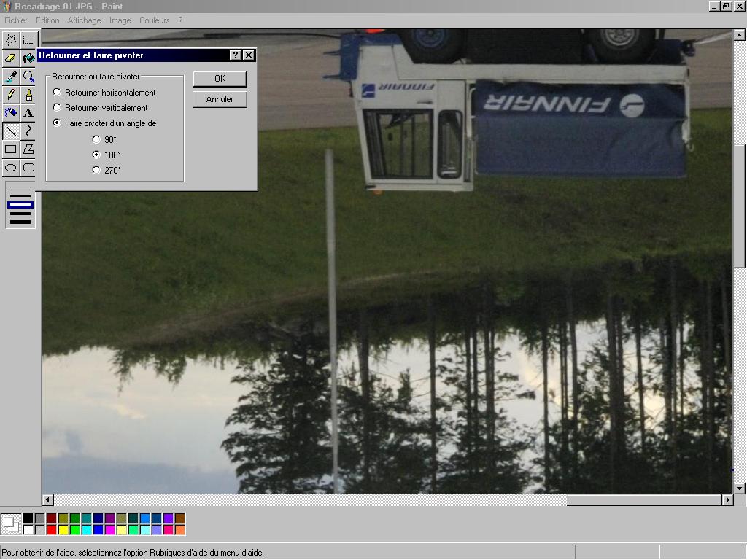The image size is (747, 560).
Task: Select the Eraser tool
Action: coord(11,58)
